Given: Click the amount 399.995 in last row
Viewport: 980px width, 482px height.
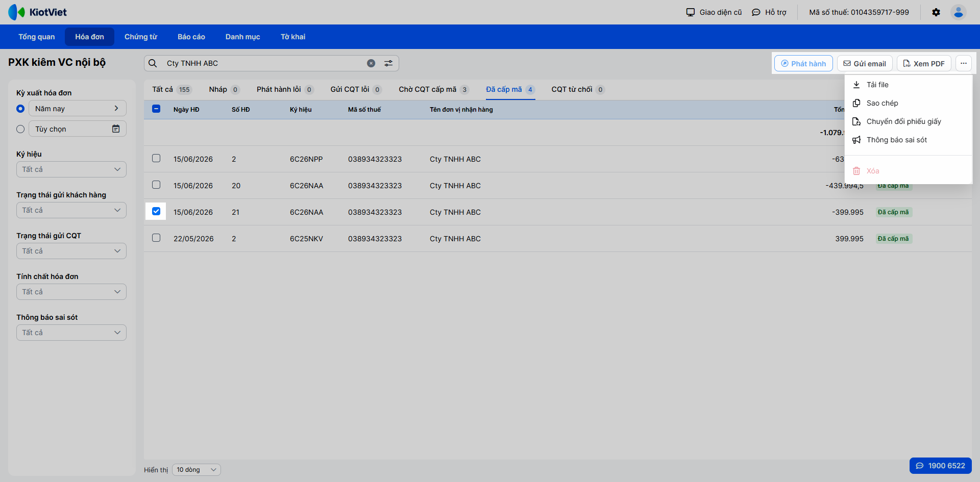Looking at the screenshot, I should 849,239.
